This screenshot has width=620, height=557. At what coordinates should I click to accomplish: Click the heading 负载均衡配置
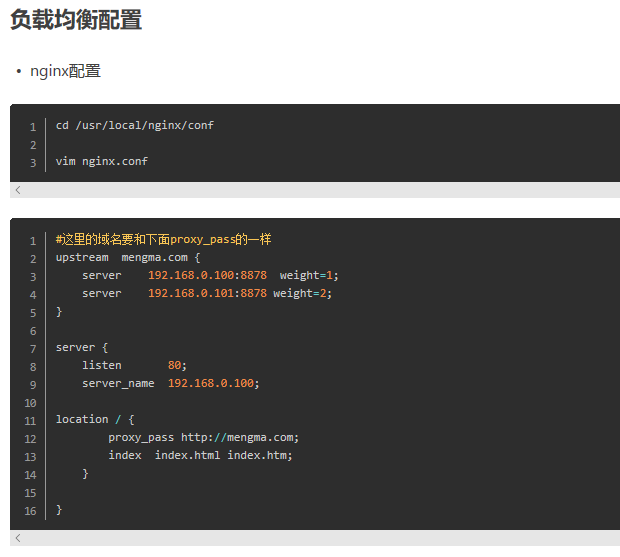click(76, 20)
